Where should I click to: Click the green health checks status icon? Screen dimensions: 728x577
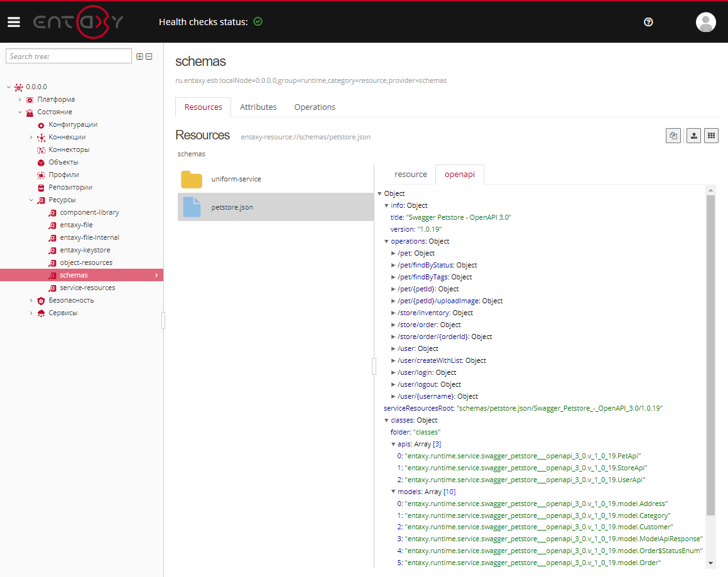[258, 21]
